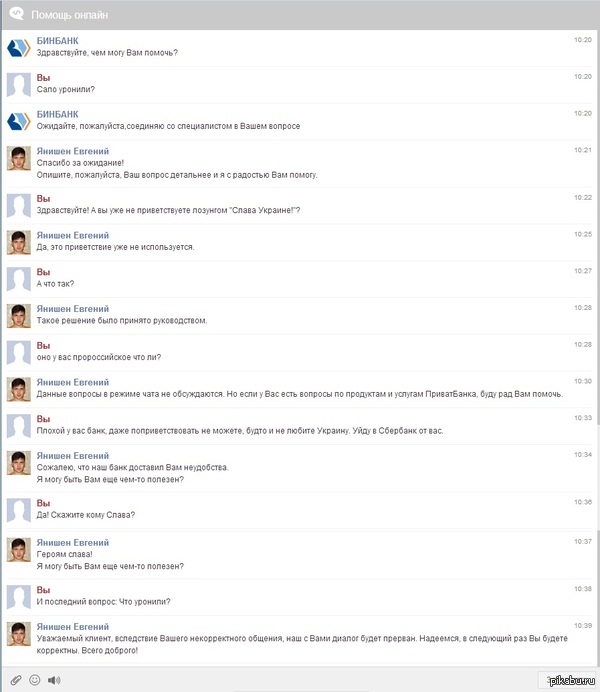Click operator photo beside 'Спасибо за ожидание!'
The image size is (600, 692).
coord(19,158)
